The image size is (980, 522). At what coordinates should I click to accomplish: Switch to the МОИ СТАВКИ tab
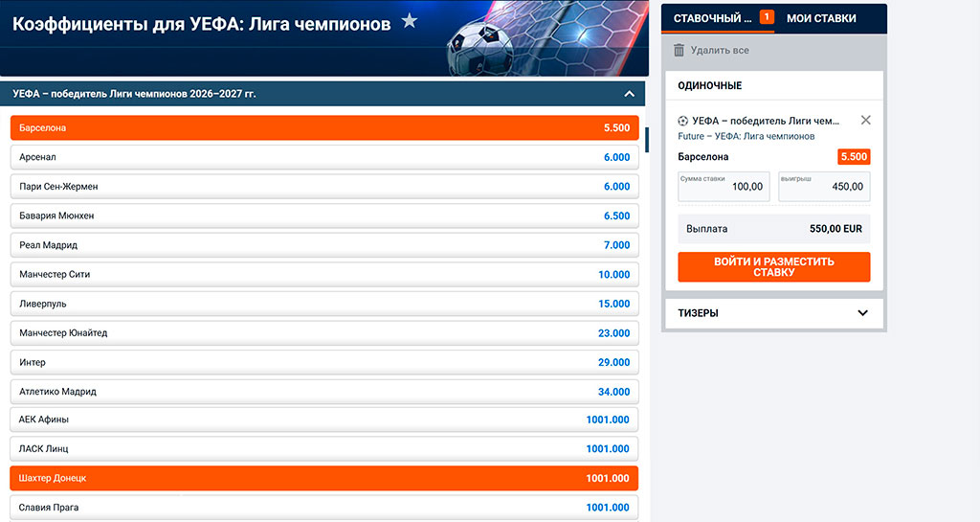coord(821,18)
